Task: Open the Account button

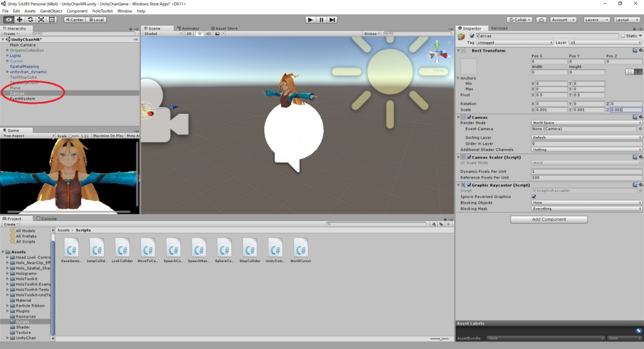Action: pyautogui.click(x=562, y=19)
